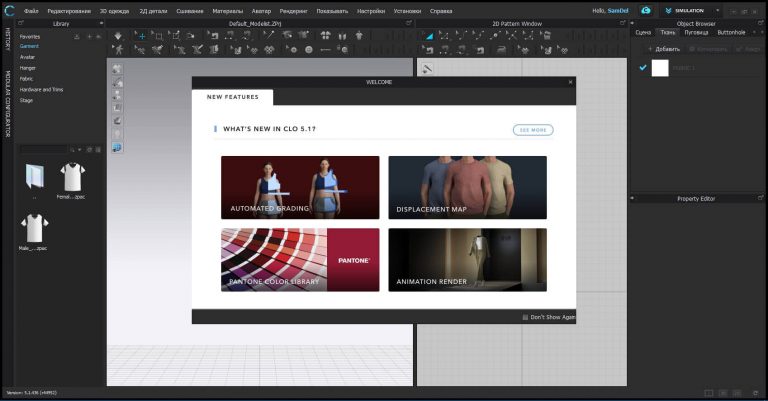Select the Select/Move tool with blue cross
Image resolution: width=768 pixels, height=401 pixels.
point(142,36)
